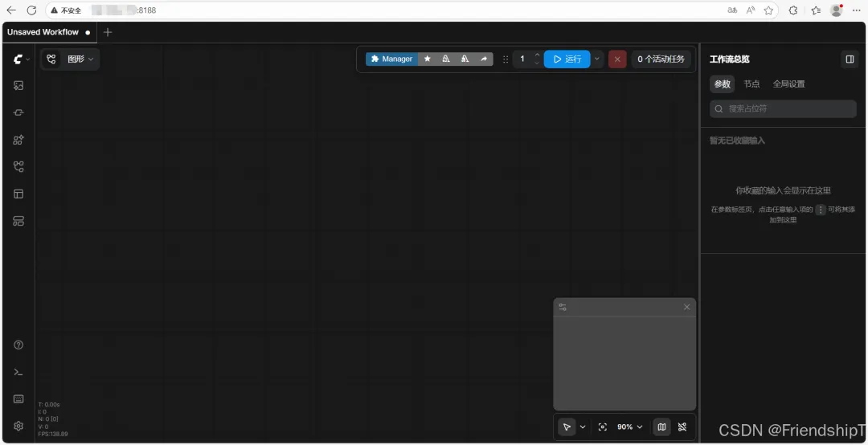
Task: Open the model library sidebar icon
Action: (x=18, y=140)
